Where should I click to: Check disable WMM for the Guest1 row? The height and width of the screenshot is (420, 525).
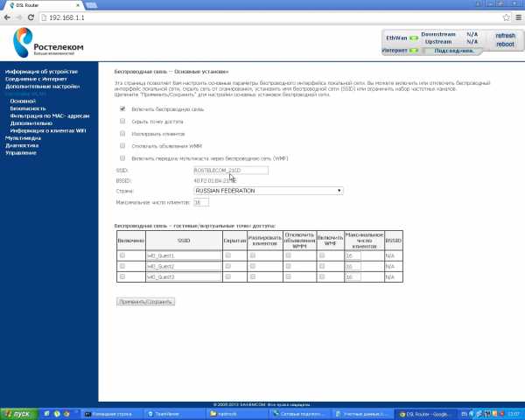[x=288, y=255]
